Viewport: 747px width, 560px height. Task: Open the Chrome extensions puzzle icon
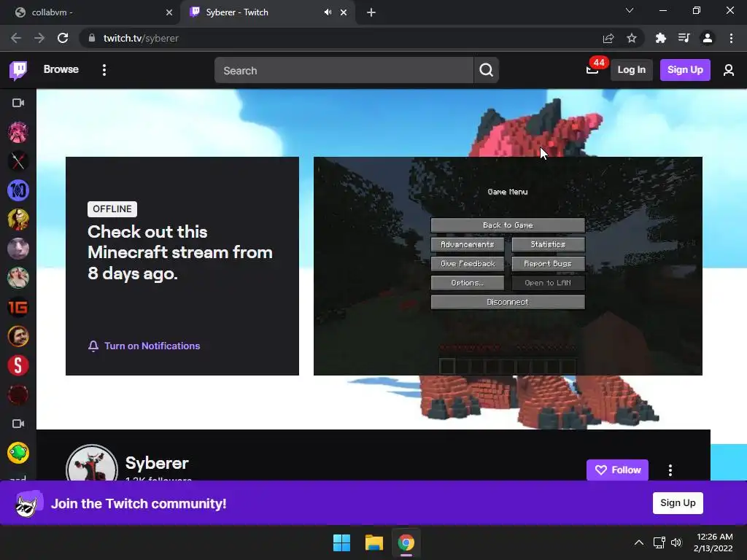[x=661, y=38]
